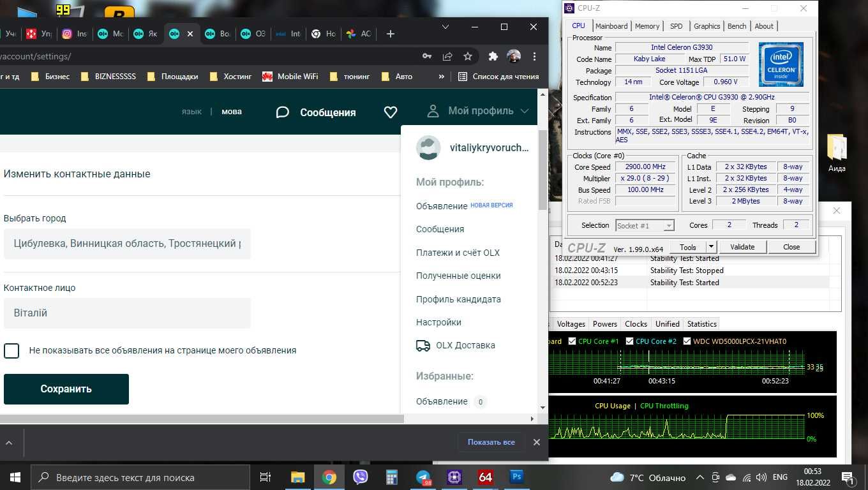This screenshot has width=868, height=490.
Task: Open the 7°C Облачно weather widget
Action: click(x=648, y=477)
